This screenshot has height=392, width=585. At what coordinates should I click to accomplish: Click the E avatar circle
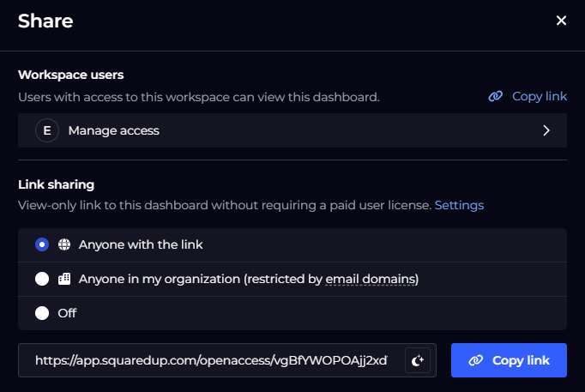point(47,130)
